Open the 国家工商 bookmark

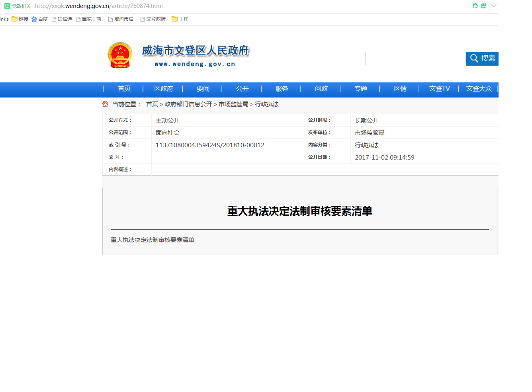coord(88,19)
